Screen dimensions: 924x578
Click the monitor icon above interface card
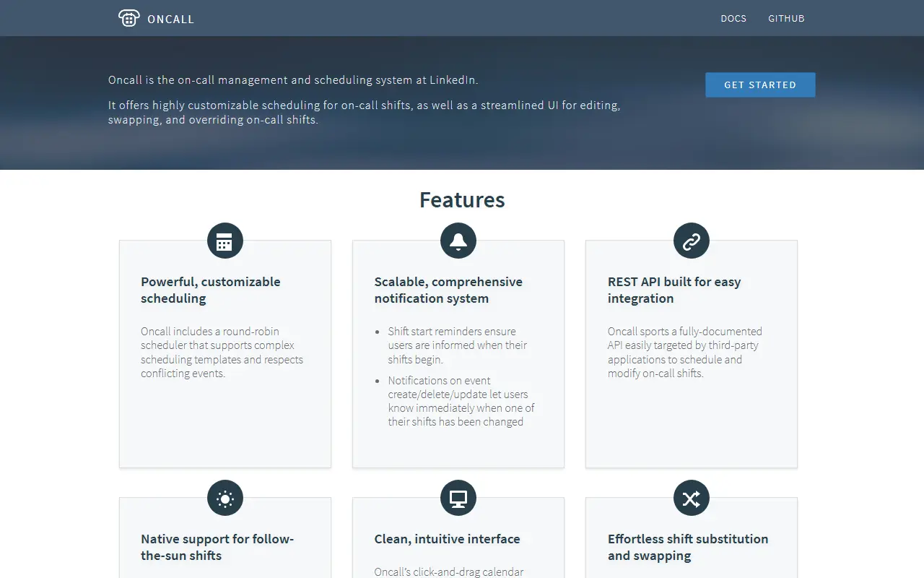click(x=458, y=498)
